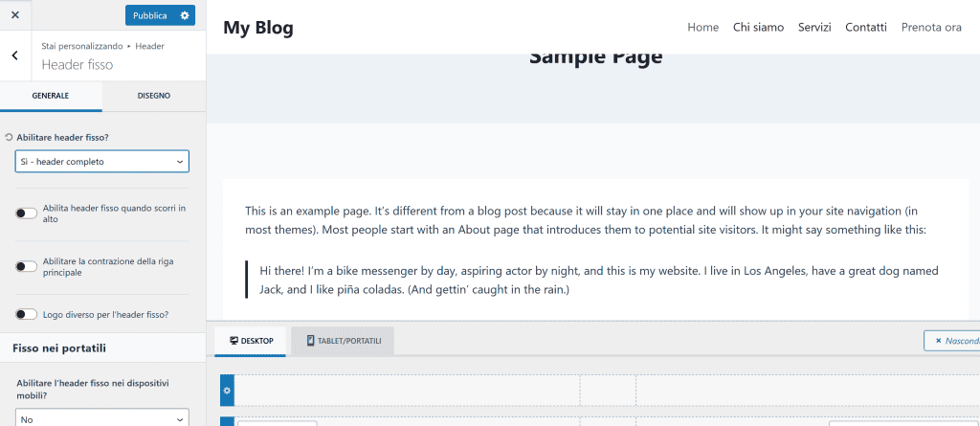
Task: Switch to the Generale tab
Action: coord(51,96)
